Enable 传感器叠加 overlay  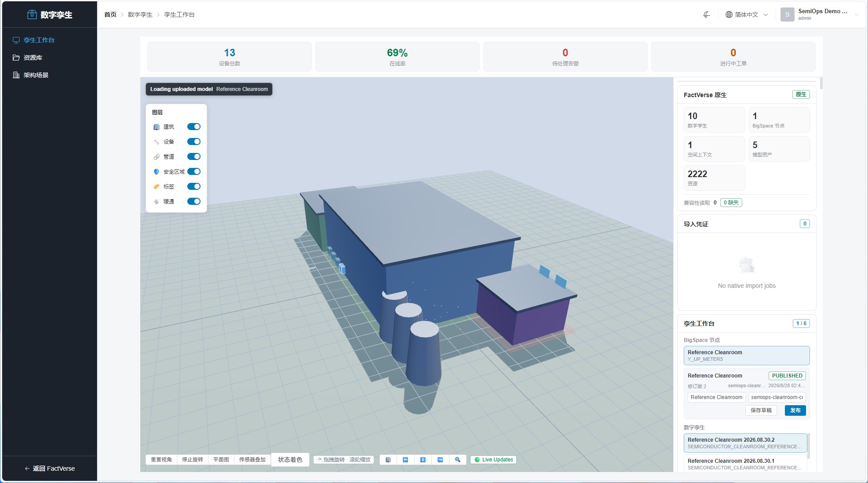[252, 460]
